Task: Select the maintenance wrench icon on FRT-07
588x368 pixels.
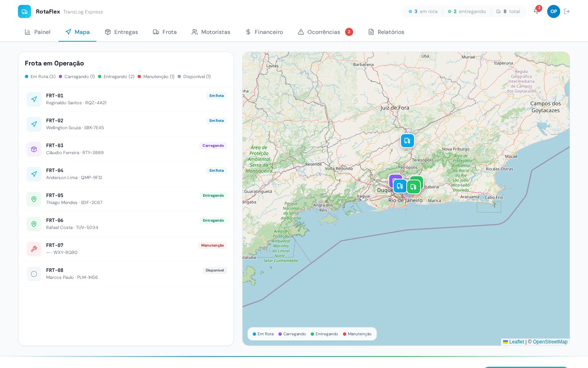Action: 34,249
